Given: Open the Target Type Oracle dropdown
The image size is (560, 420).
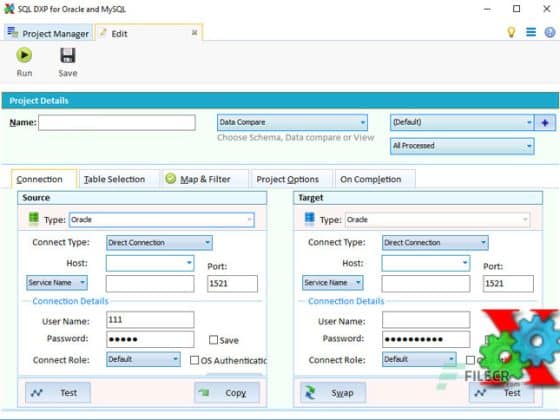Looking at the screenshot, I should click(437, 220).
